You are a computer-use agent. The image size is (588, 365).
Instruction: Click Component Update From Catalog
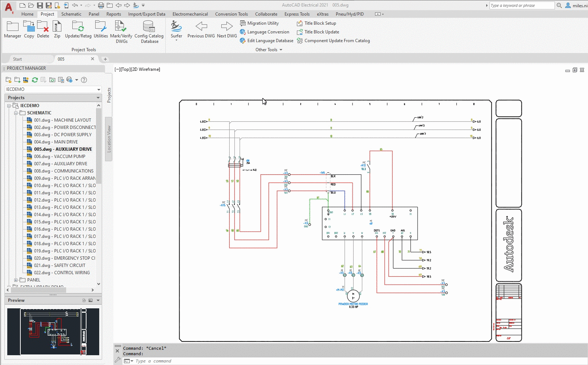click(x=334, y=41)
